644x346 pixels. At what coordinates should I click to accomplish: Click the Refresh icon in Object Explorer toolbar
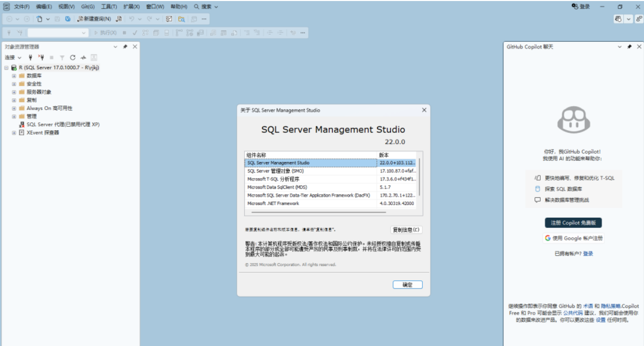[x=73, y=57]
